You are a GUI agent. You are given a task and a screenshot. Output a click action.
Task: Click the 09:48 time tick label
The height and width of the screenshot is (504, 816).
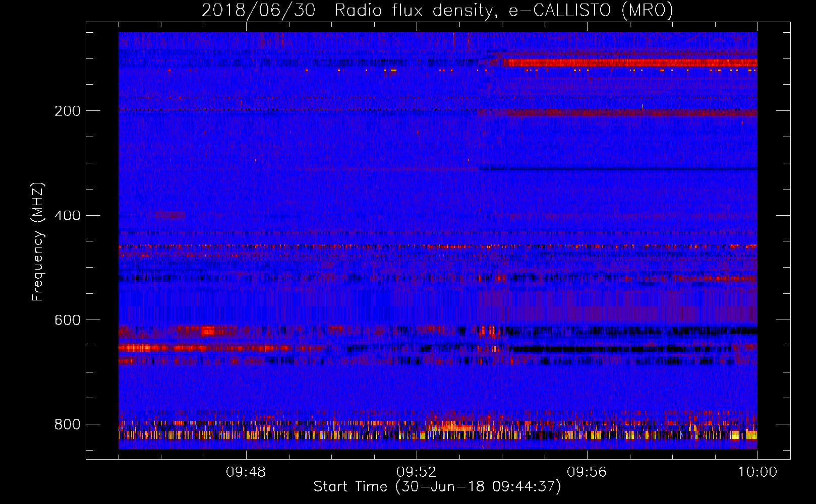(246, 472)
